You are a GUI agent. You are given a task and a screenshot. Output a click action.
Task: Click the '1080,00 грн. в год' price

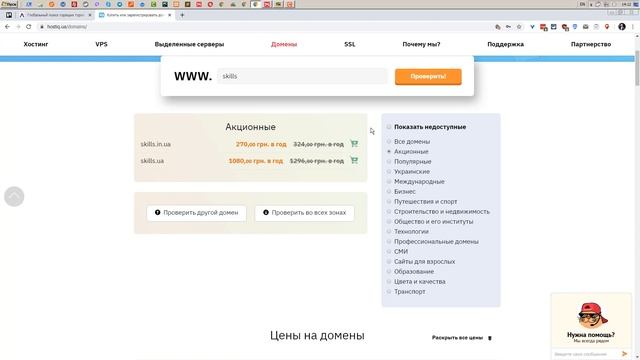click(x=256, y=161)
